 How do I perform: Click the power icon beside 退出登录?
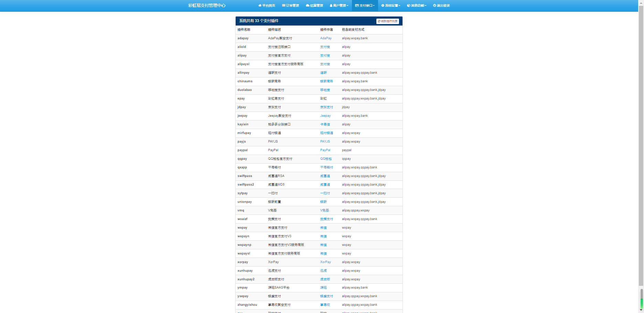coord(434,6)
